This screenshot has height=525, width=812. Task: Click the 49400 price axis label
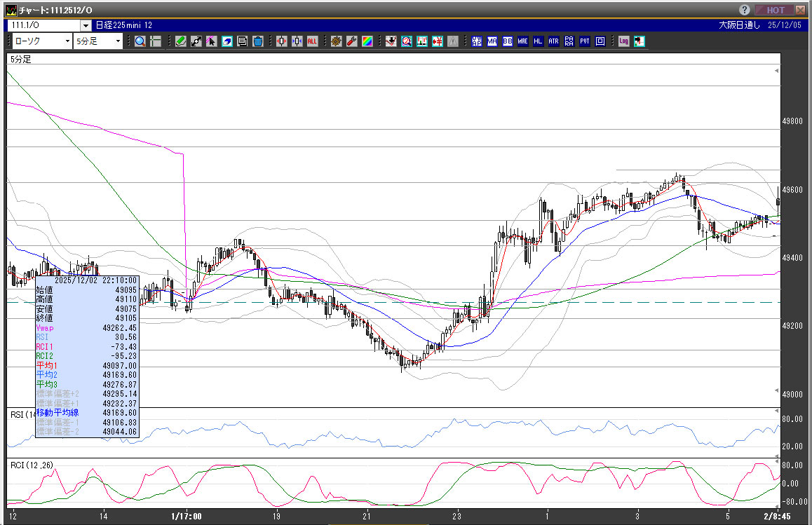click(x=792, y=258)
